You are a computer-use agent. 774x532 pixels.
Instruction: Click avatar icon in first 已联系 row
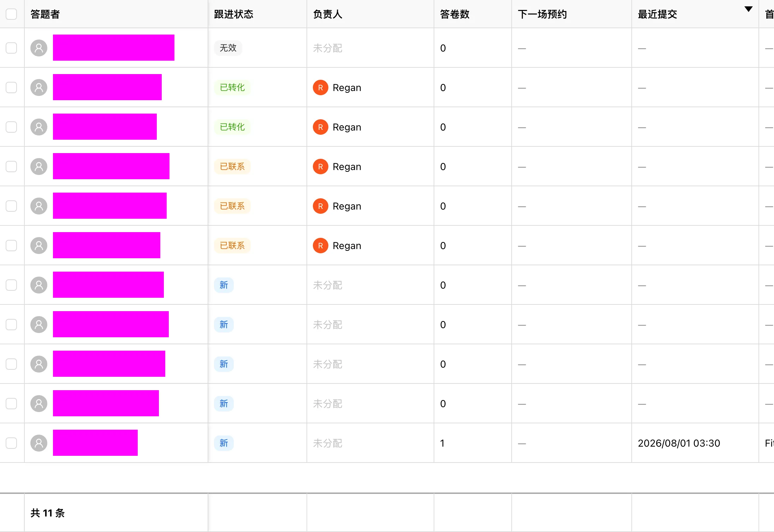click(x=39, y=167)
